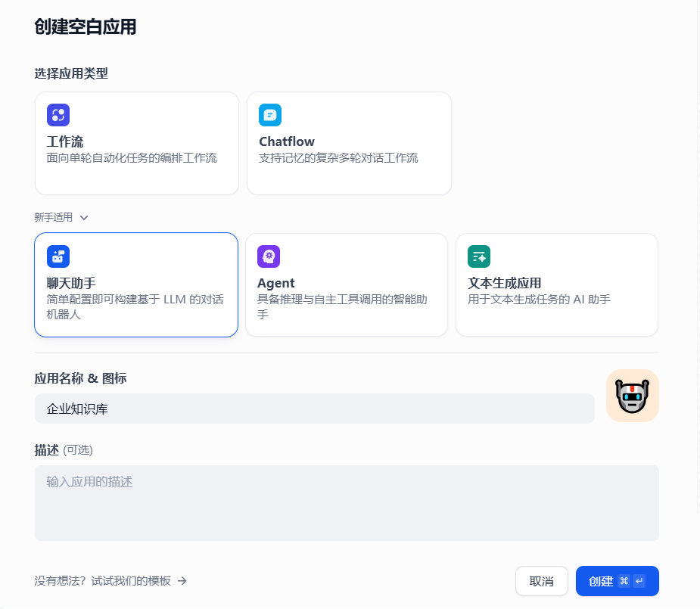This screenshot has height=609, width=700.
Task: Click text 支持记忆的复杂多轮对话工作流
Action: coord(338,158)
